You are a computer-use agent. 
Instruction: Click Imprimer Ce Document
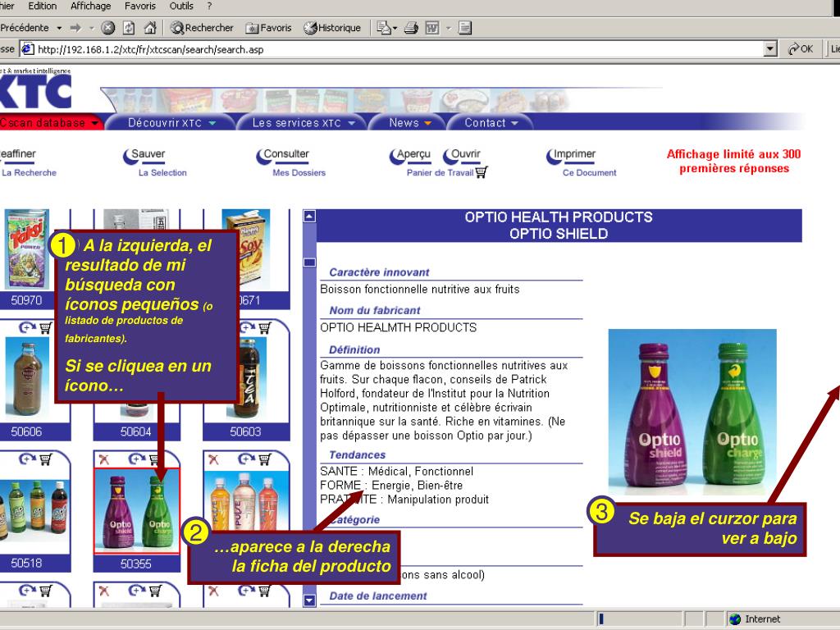pos(582,163)
